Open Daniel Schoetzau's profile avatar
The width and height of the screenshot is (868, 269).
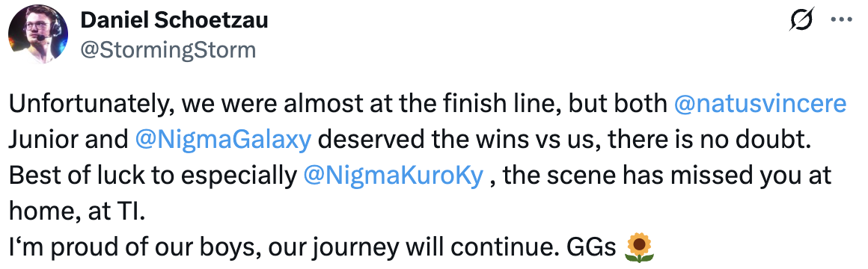tap(38, 35)
